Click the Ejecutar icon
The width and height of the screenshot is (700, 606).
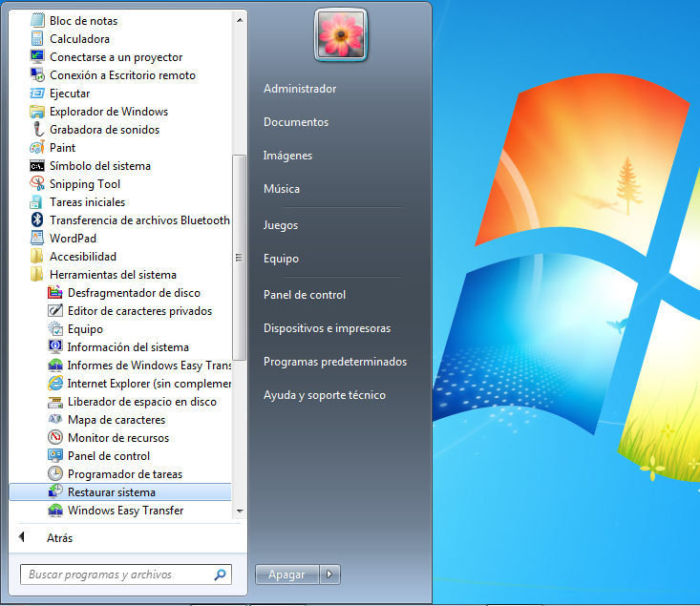pos(37,94)
